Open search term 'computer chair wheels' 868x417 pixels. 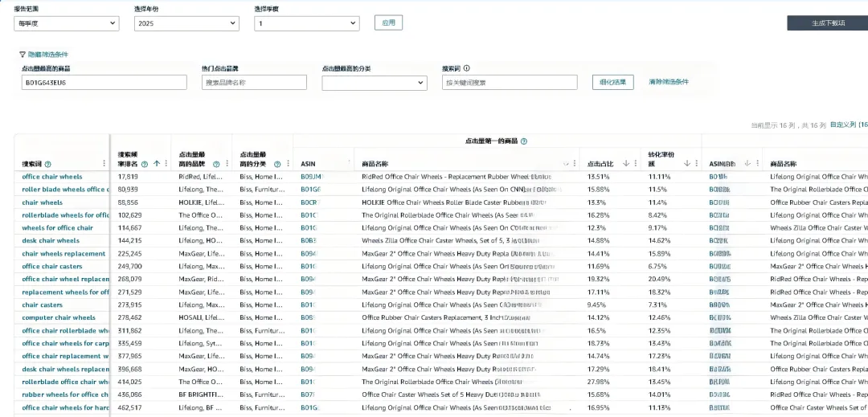click(59, 317)
